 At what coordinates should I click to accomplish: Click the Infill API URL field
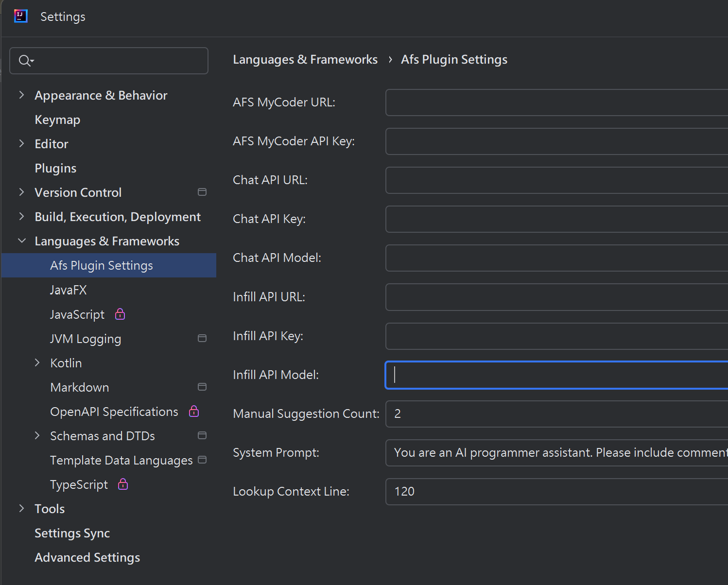(557, 297)
